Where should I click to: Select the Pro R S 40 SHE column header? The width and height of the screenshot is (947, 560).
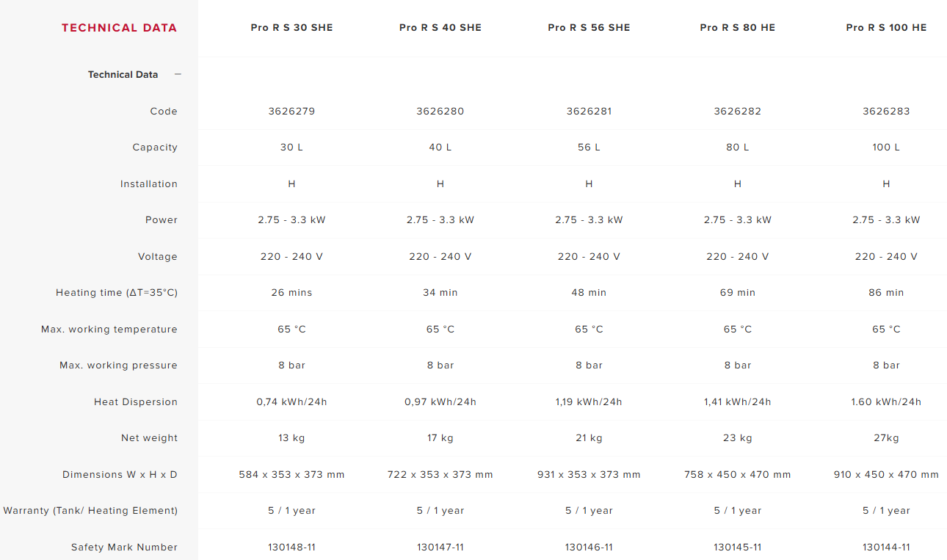pos(440,28)
